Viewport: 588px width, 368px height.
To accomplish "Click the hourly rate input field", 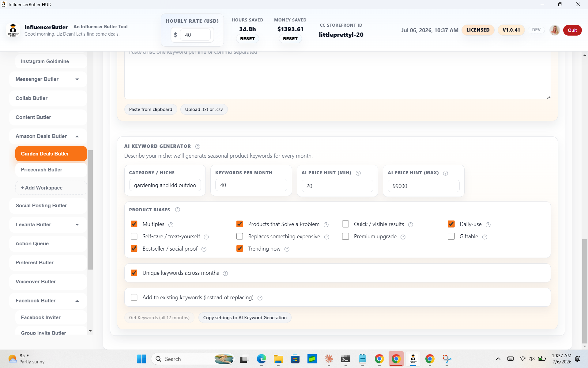I will click(195, 35).
